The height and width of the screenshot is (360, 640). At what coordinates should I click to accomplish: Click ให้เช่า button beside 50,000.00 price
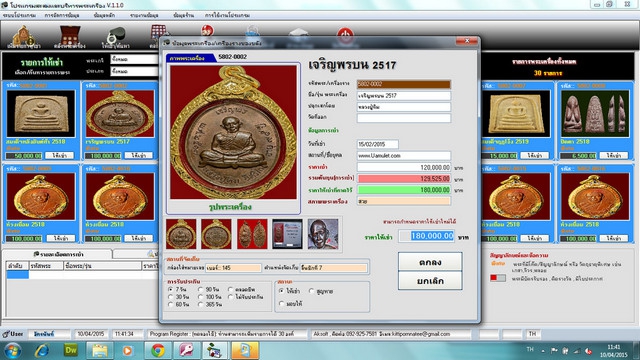(x=59, y=155)
